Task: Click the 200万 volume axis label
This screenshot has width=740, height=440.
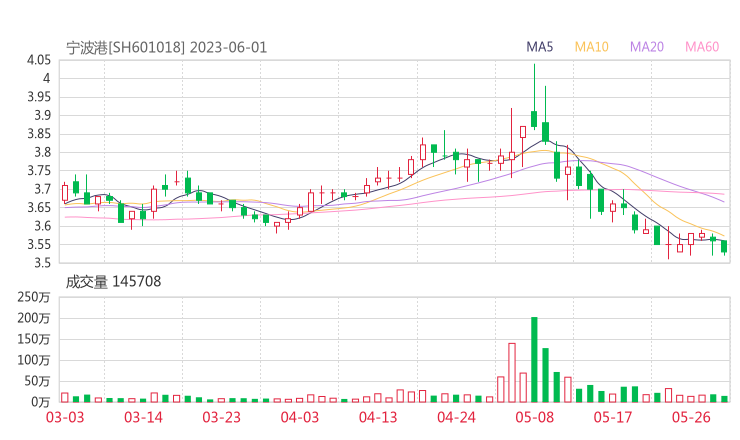Action: tap(34, 318)
